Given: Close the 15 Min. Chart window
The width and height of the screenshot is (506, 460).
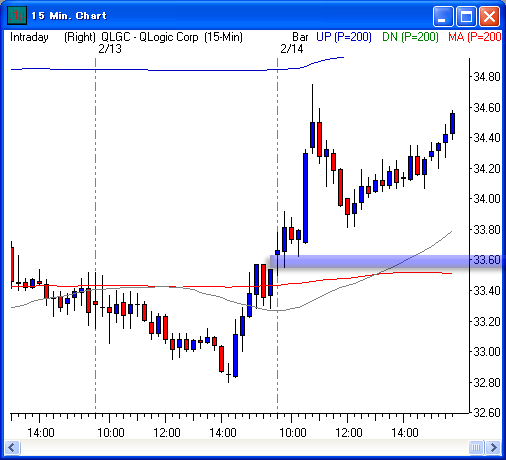Looking at the screenshot, I should (x=489, y=16).
